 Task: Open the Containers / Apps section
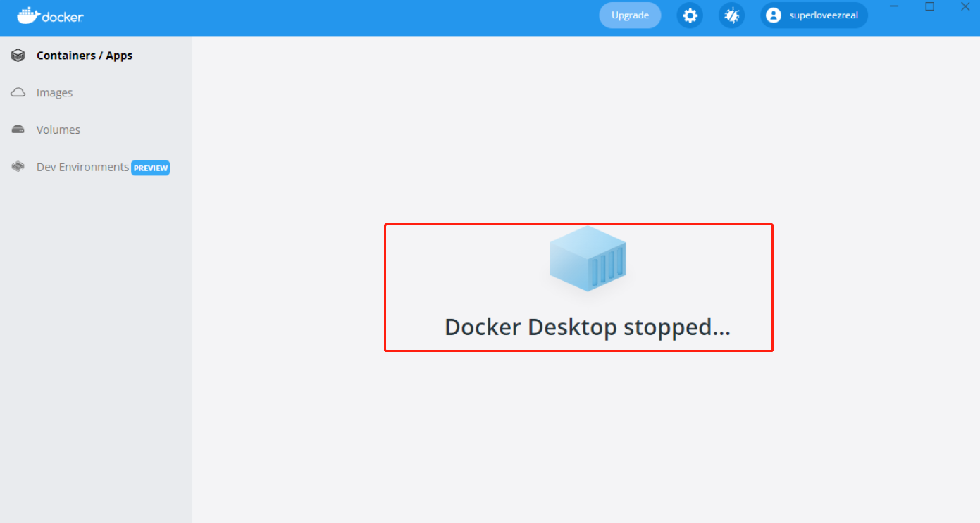[84, 55]
